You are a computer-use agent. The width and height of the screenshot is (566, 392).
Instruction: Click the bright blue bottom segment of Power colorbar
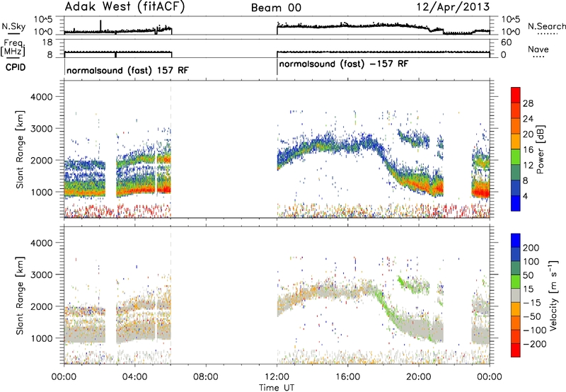pos(516,203)
